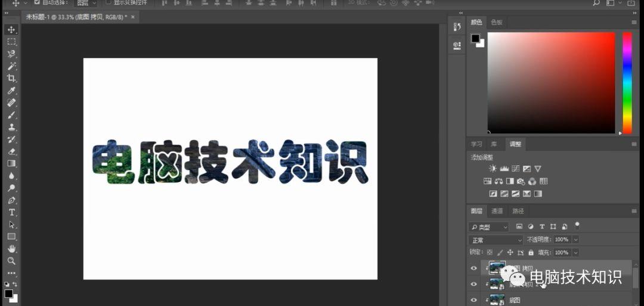Viewport: 644px width, 306px height.
Task: Uncheck the 自动选择 checkbox
Action: (x=36, y=2)
